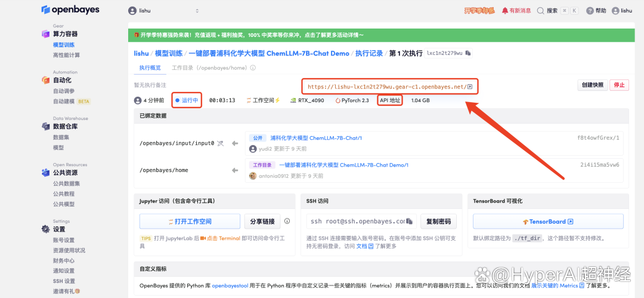Click the unlink icon beside /openbayes/input/input0
The image size is (644, 298).
(221, 143)
